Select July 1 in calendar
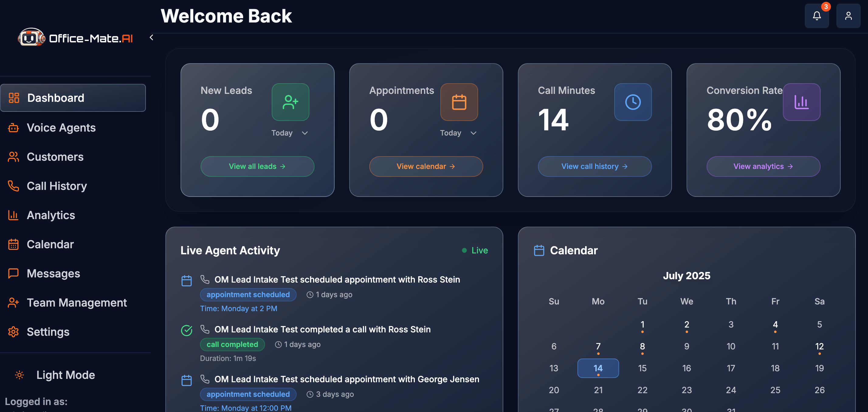Screen dimensions: 868x412 [642, 325]
